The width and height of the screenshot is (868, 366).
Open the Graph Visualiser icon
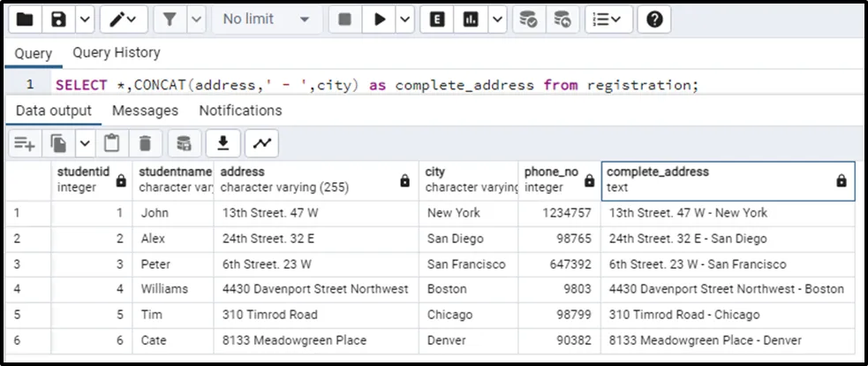(x=261, y=143)
